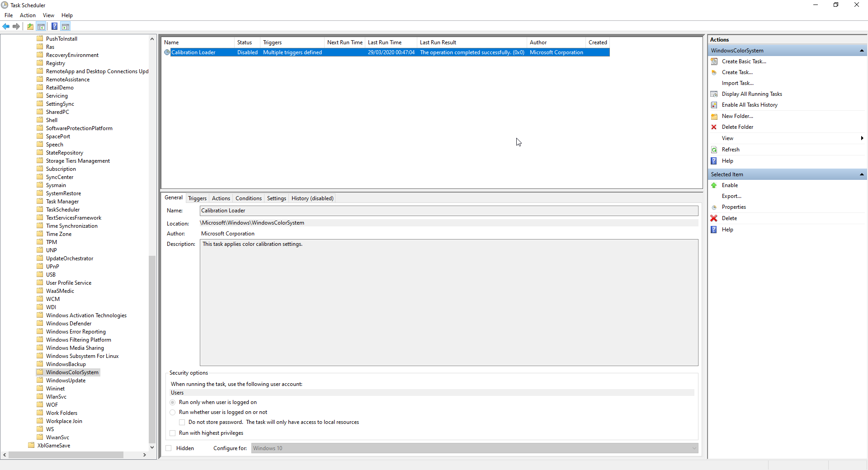Open the History (disabled) tab
The image size is (868, 470).
coord(312,198)
